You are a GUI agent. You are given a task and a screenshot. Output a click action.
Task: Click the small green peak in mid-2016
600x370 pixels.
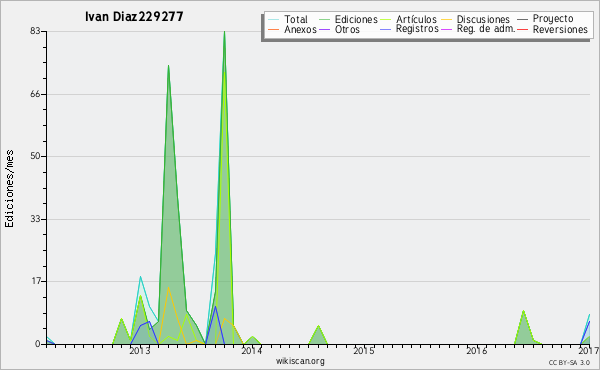[523, 311]
